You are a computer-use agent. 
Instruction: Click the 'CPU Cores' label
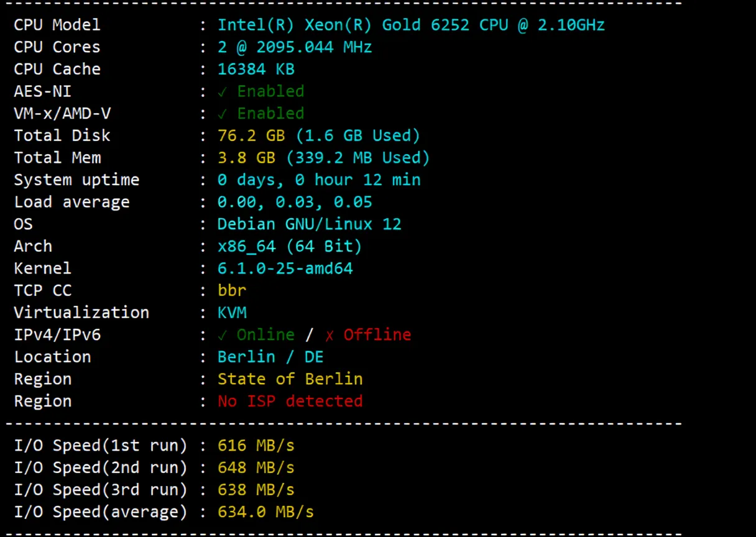(57, 47)
